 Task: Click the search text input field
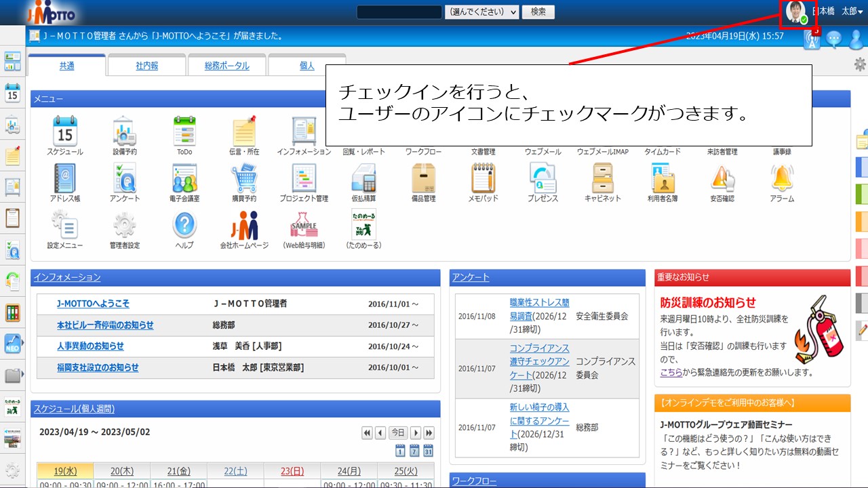(x=399, y=12)
